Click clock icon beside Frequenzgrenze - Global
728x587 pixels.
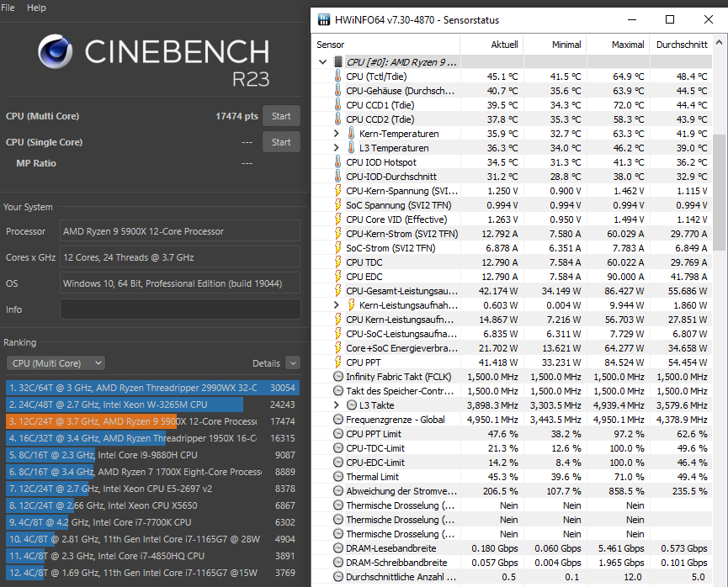point(338,420)
